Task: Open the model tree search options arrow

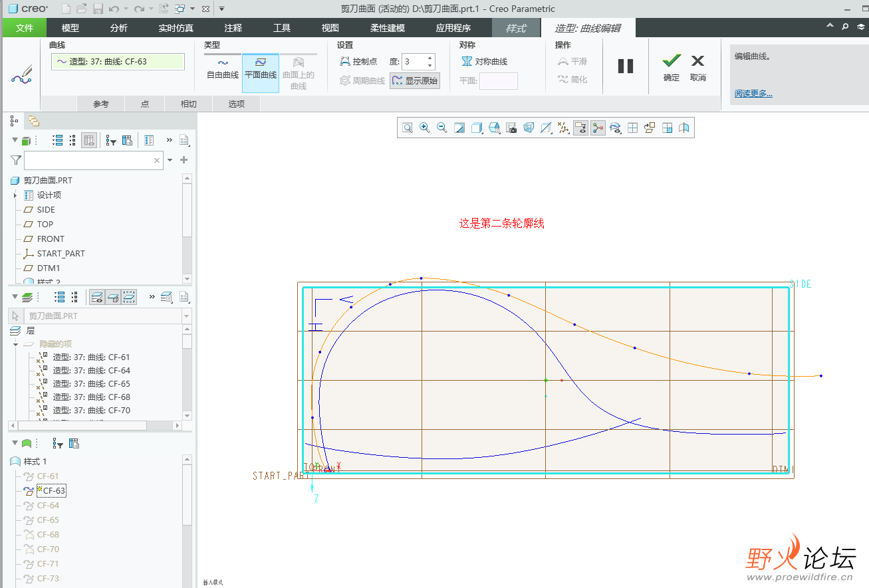Action: (x=170, y=160)
